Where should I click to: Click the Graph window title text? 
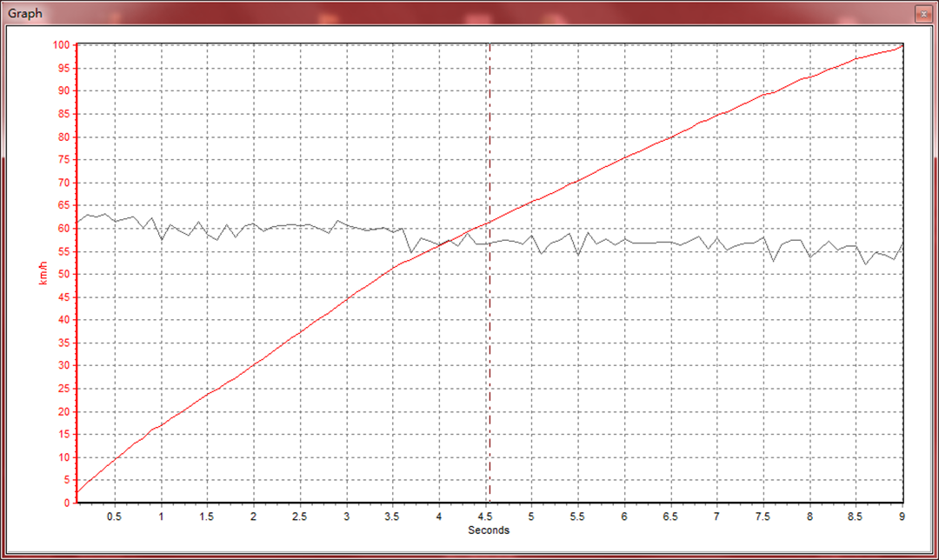pyautogui.click(x=24, y=14)
